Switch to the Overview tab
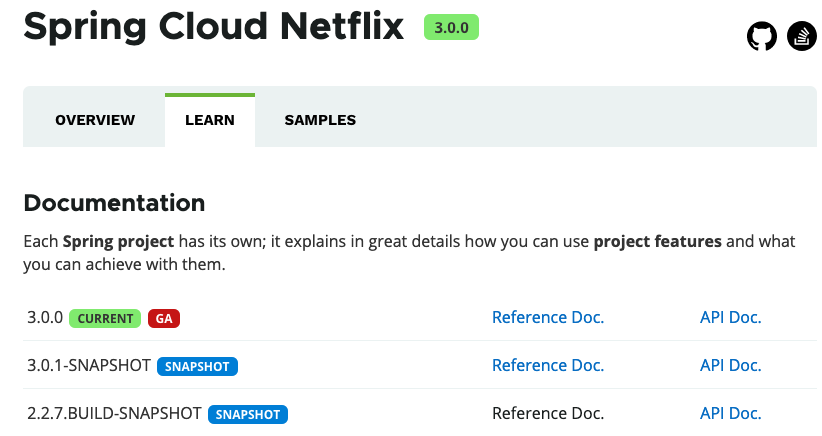Viewport: 822px width, 436px height. click(x=95, y=120)
